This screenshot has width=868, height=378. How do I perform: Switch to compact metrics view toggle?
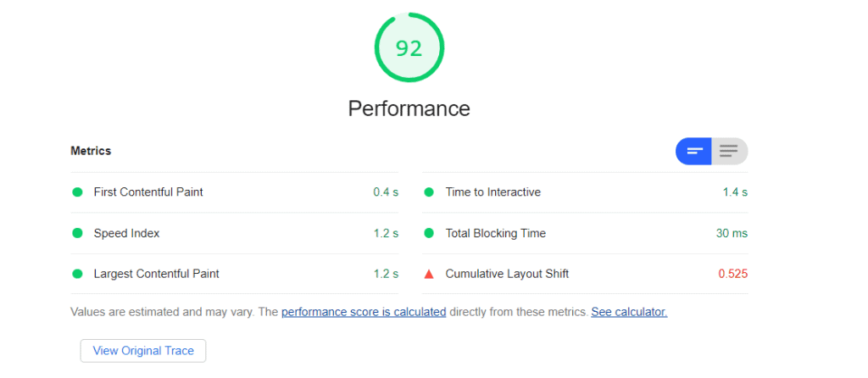click(x=693, y=151)
